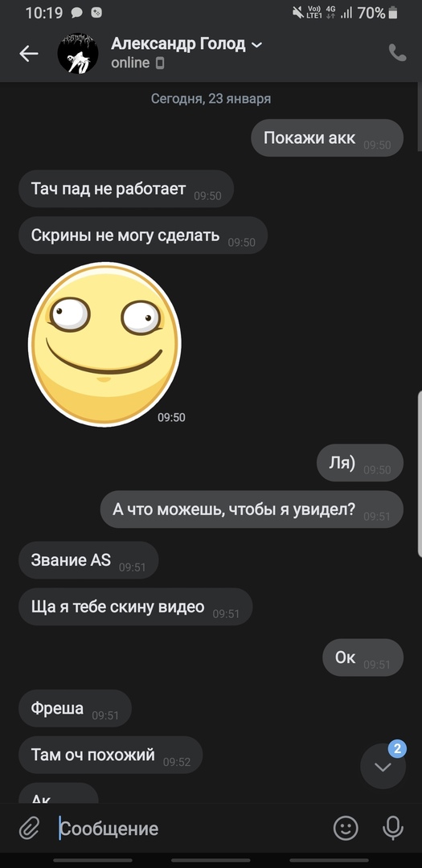Select 'Ща я тебе скину видео' message
The image size is (422, 868).
(x=136, y=607)
